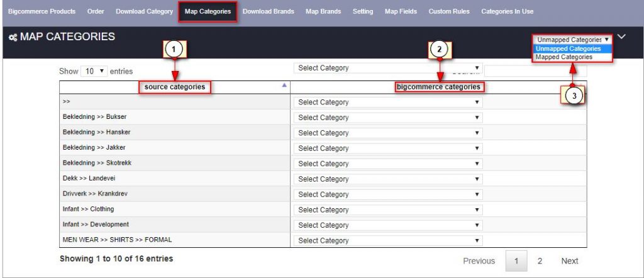Click the 'Bekledning >> Hansker' source cell

click(x=175, y=132)
